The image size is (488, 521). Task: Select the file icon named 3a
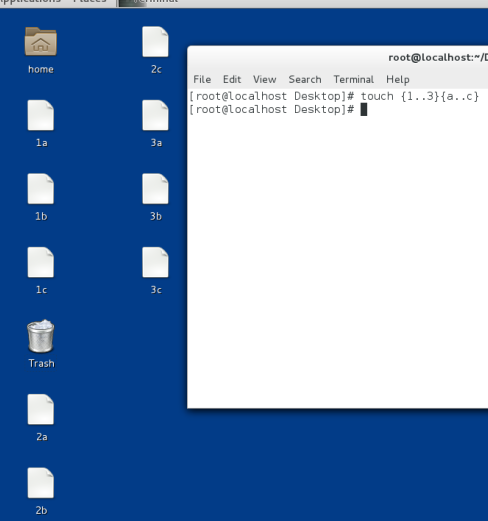(x=155, y=115)
